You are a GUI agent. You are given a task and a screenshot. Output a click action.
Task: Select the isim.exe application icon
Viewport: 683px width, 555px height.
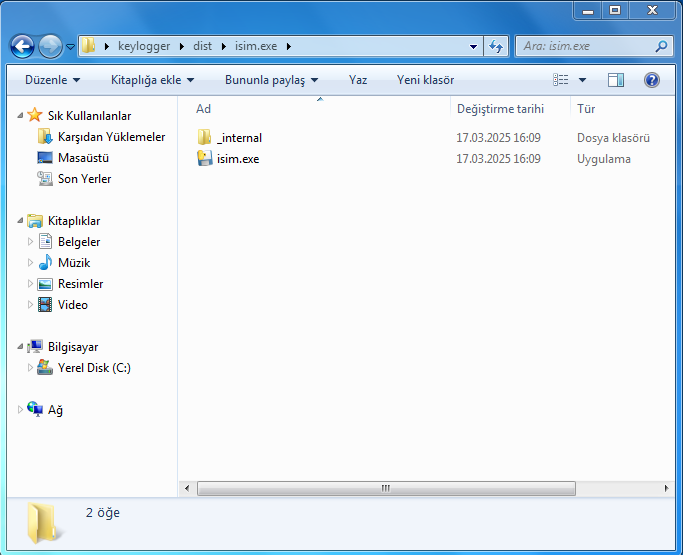pyautogui.click(x=204, y=158)
